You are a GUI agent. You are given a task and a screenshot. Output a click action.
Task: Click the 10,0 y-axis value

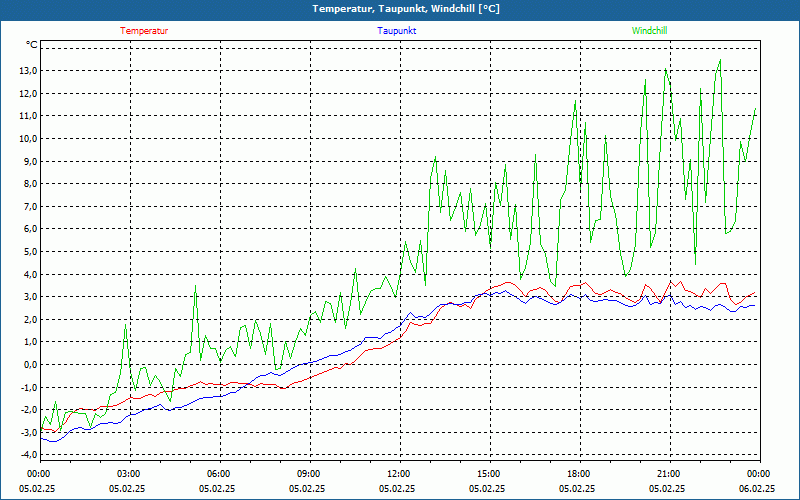tap(28, 139)
